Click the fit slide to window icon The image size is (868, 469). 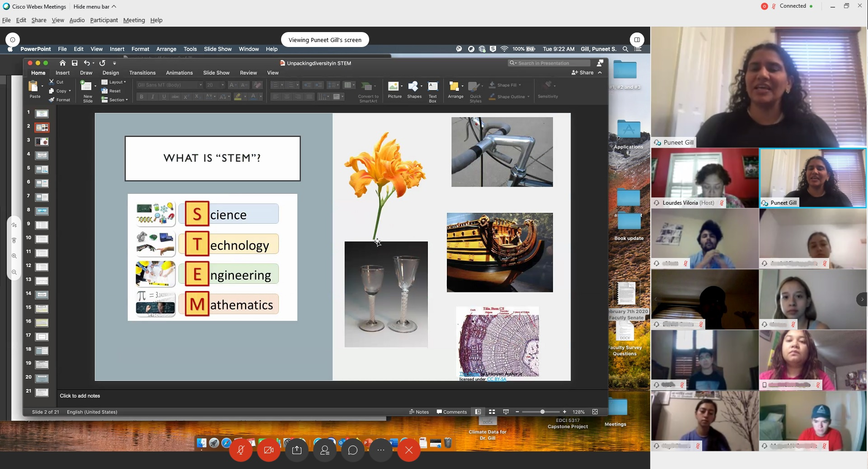pos(595,412)
